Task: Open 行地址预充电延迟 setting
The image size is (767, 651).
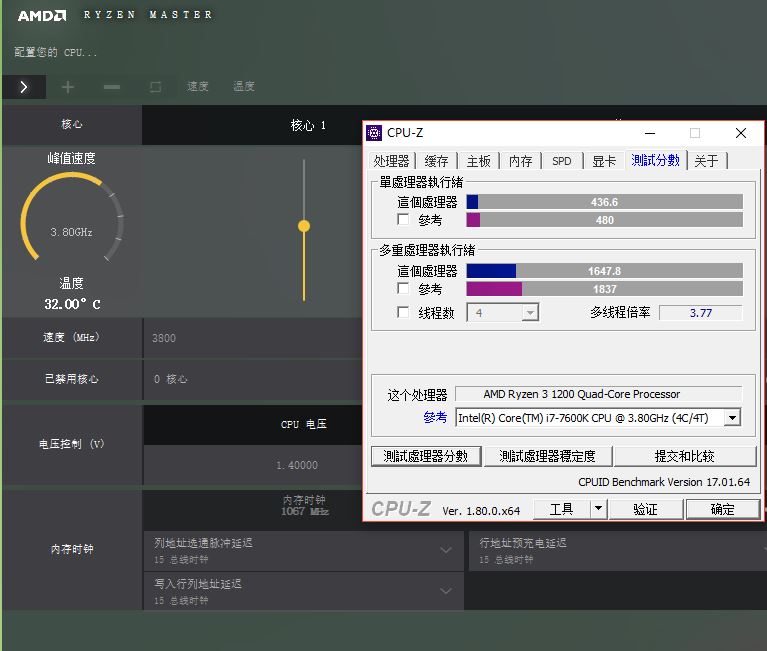Action: [617, 551]
